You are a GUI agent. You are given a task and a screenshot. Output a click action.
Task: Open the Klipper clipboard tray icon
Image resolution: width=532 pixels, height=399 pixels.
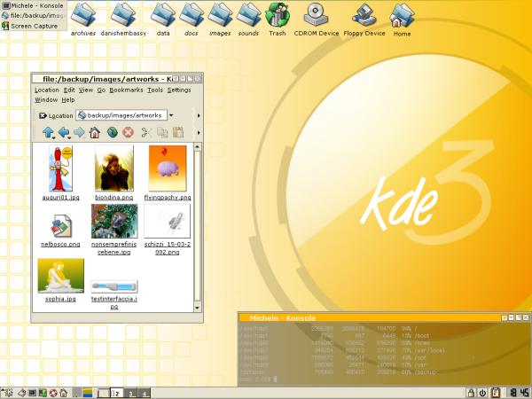496,393
